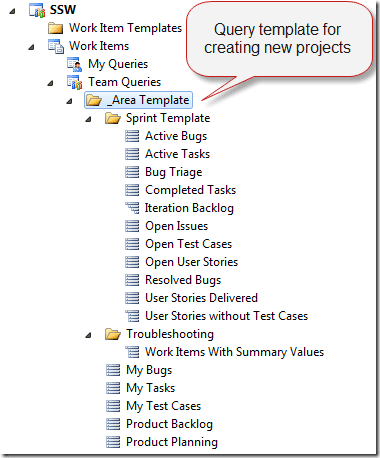Click the Work Item Templates folder icon
The image size is (380, 458).
coord(55,28)
